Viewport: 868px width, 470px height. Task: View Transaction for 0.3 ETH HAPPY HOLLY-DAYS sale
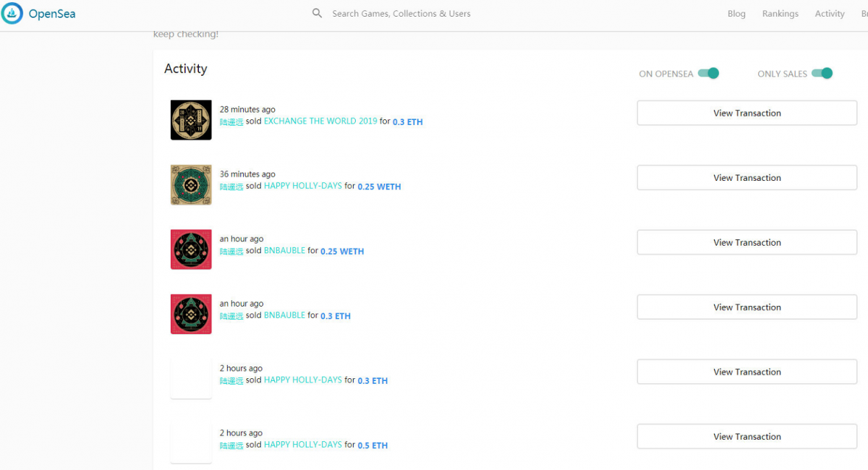pos(747,372)
